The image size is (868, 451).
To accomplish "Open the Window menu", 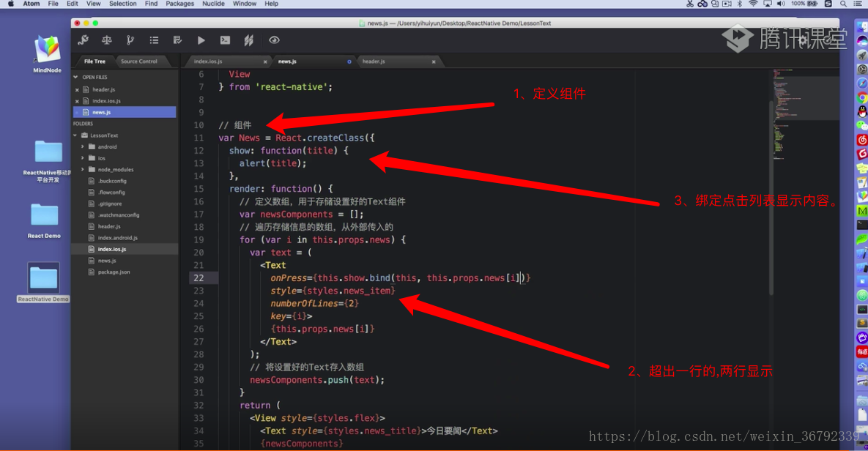I will (244, 4).
